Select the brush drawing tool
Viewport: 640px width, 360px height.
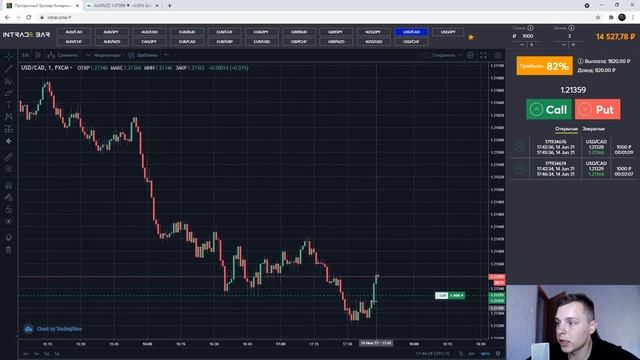click(9, 93)
